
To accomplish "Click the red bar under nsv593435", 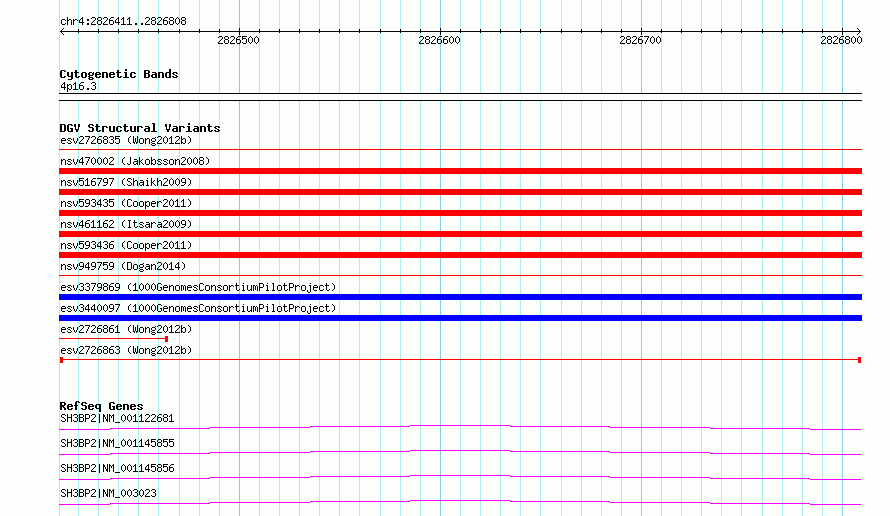I will point(460,213).
